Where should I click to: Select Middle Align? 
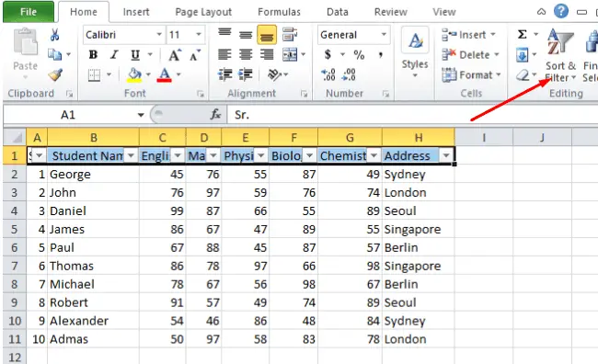[x=246, y=35]
